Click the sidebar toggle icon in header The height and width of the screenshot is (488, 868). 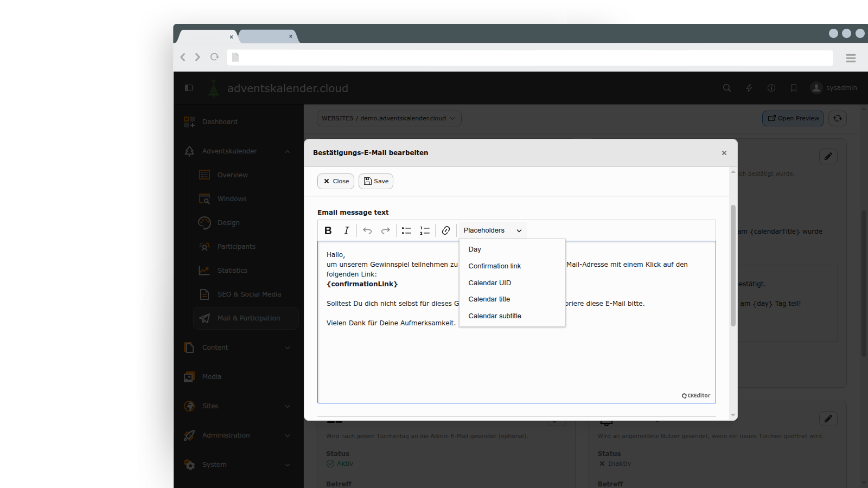point(189,88)
